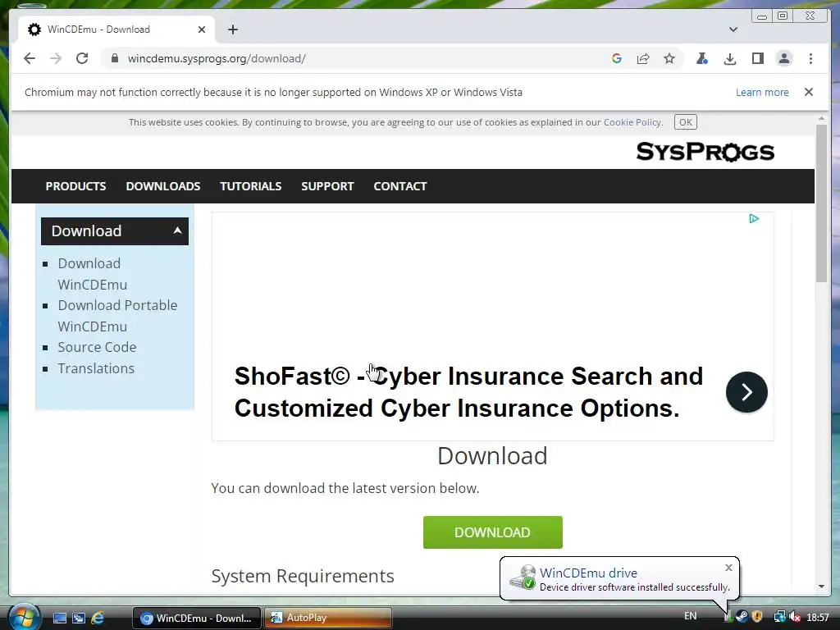Open the SUPPORT menu
Viewport: 840px width, 630px height.
[327, 186]
